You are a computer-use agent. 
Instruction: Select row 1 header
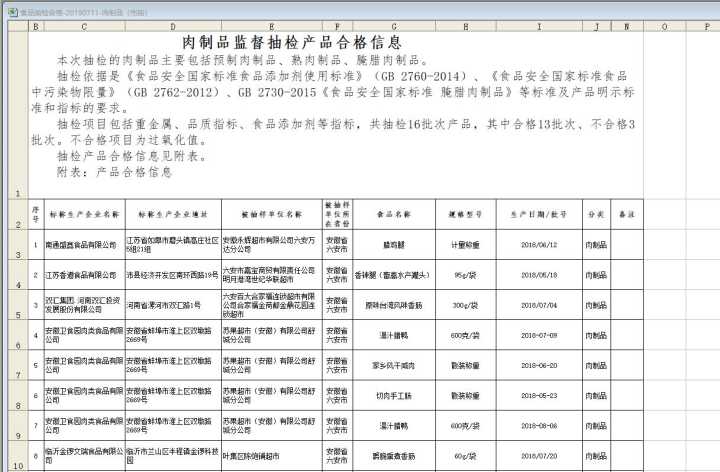[x=18, y=115]
